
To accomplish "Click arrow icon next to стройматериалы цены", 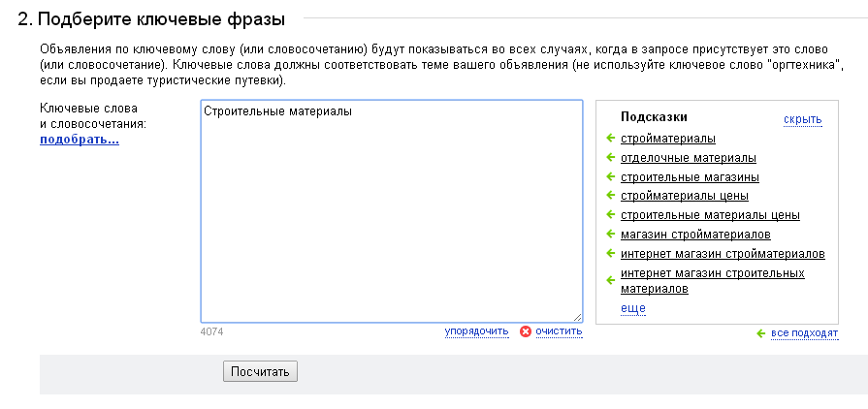I will [611, 196].
